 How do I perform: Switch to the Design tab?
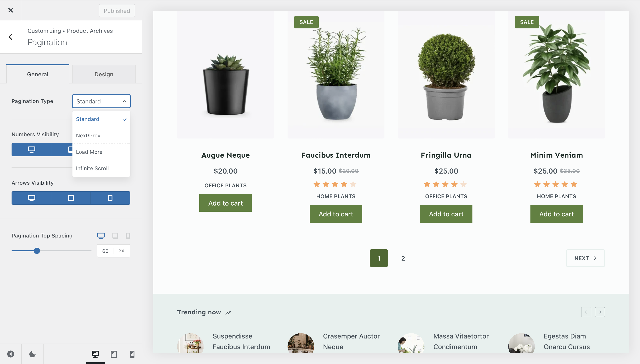[x=104, y=74]
